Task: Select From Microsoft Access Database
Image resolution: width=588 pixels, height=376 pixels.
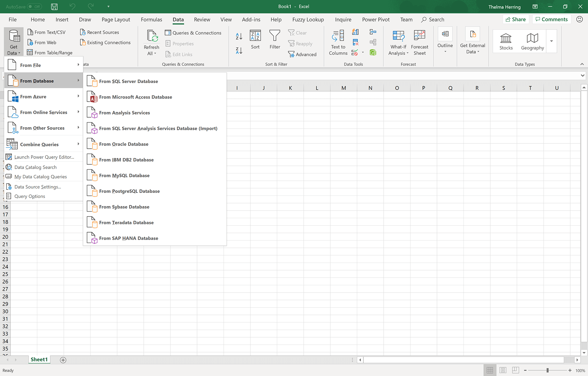Action: 155,97
